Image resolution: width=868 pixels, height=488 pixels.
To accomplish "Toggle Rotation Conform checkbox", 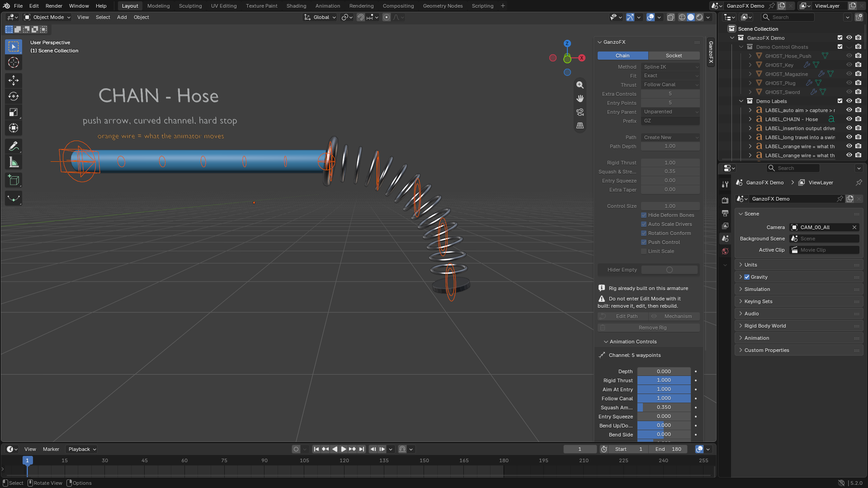I will (644, 233).
